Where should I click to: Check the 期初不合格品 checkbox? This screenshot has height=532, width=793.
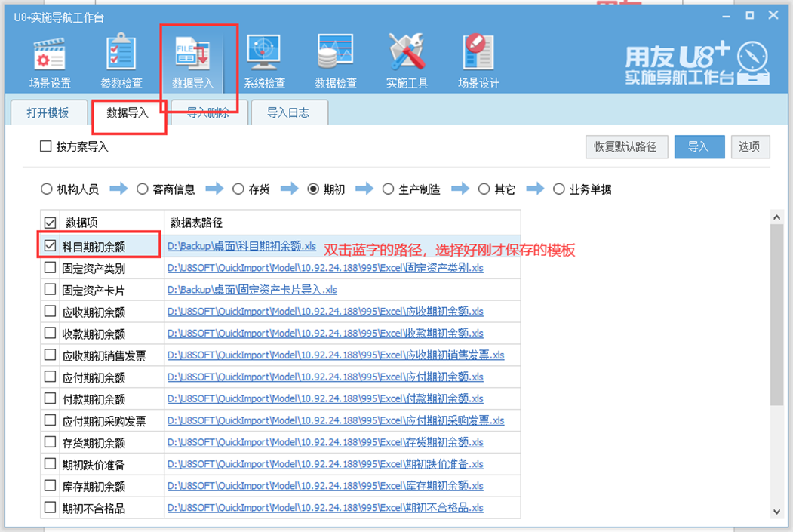coord(50,507)
